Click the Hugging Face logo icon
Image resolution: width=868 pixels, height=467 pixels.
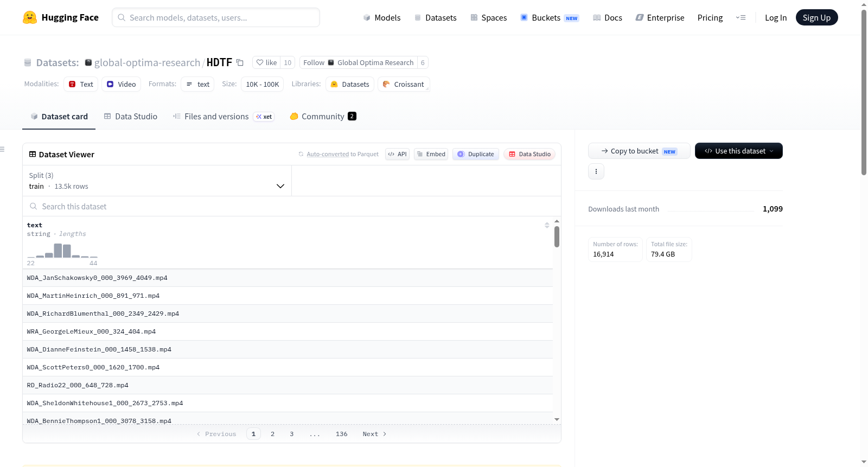coord(30,17)
